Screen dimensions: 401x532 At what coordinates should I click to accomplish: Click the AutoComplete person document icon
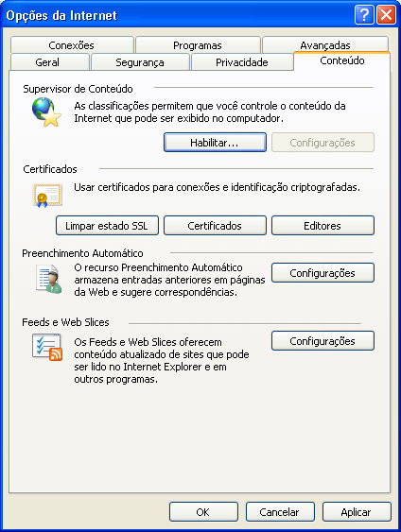coord(49,280)
